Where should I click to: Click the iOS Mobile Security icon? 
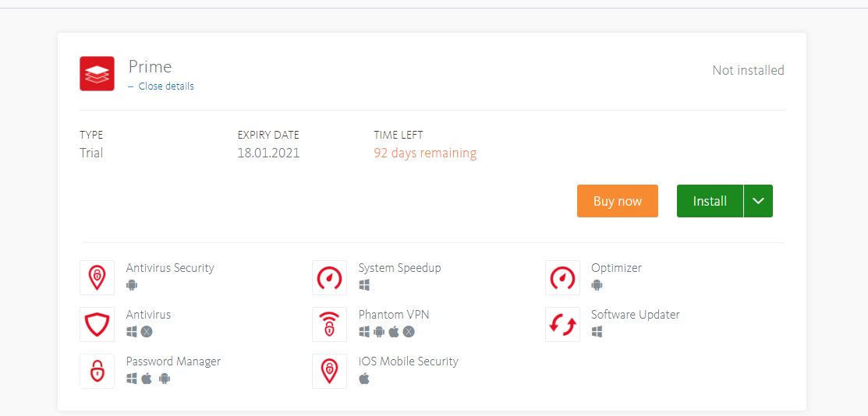329,371
